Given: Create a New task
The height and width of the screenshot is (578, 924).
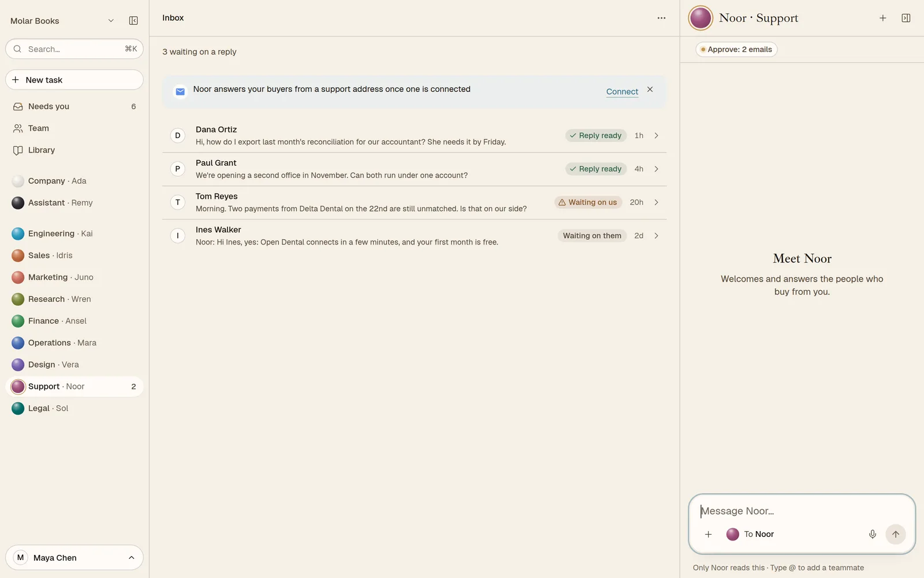Looking at the screenshot, I should pyautogui.click(x=74, y=80).
